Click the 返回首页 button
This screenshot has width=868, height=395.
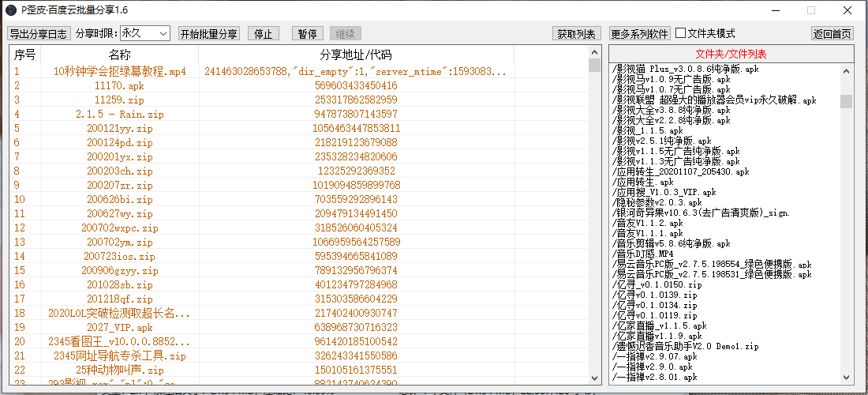pos(832,34)
